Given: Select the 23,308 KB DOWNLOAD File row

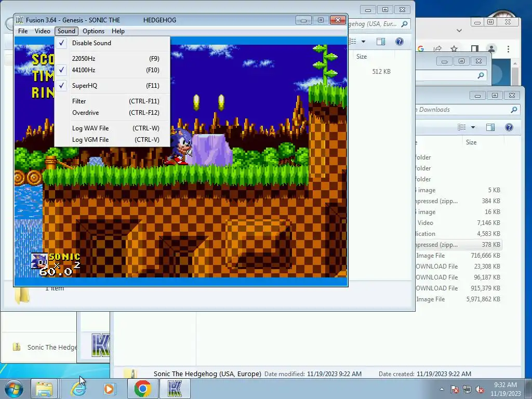Looking at the screenshot, I should pos(458,267).
